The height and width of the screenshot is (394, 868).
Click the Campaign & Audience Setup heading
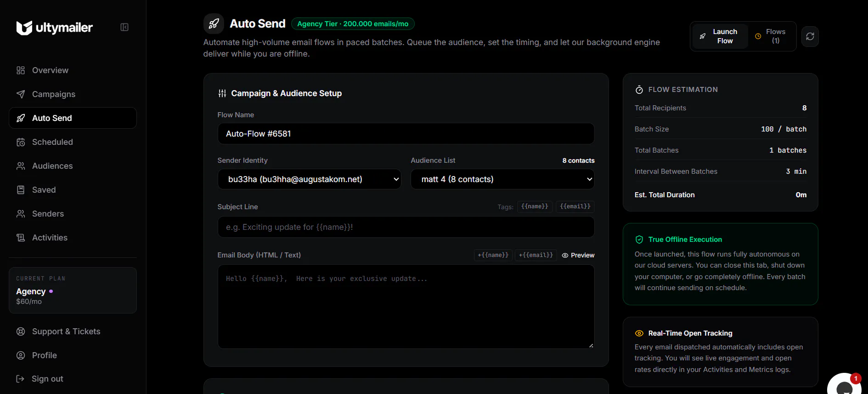click(x=287, y=93)
